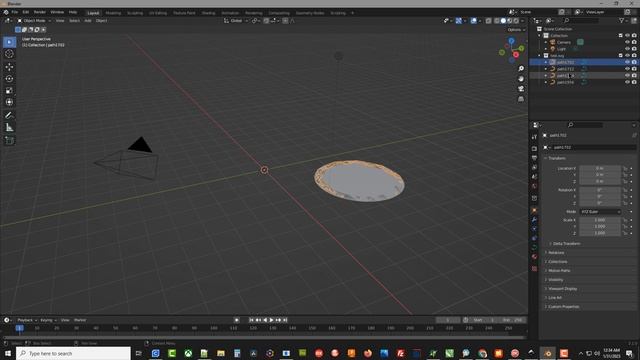Expand the Relations panel
Image resolution: width=640 pixels, height=360 pixels.
click(x=555, y=253)
